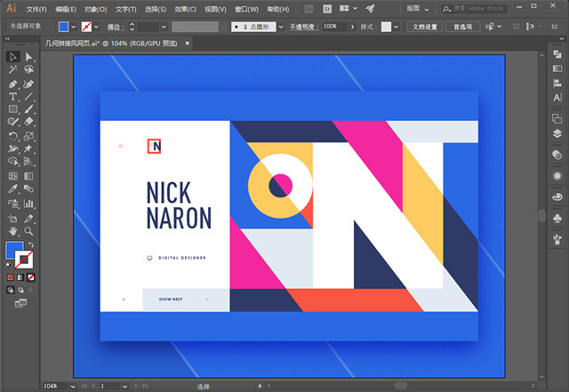This screenshot has height=392, width=569.
Task: Open the 文件(F) menu
Action: pos(36,8)
